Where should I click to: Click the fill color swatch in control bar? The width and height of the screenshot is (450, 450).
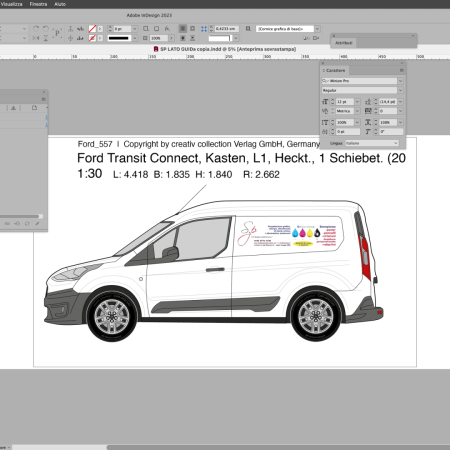[92, 29]
